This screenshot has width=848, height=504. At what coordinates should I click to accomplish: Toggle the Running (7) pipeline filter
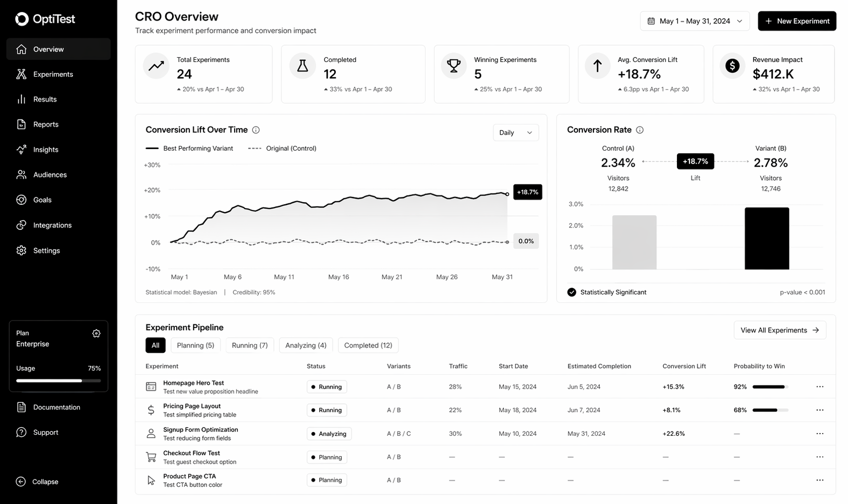[249, 345]
